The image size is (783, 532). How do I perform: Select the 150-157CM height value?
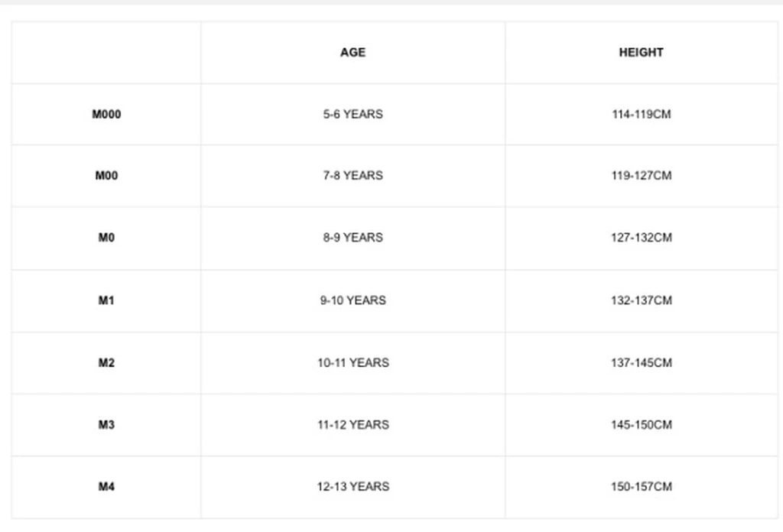click(641, 486)
